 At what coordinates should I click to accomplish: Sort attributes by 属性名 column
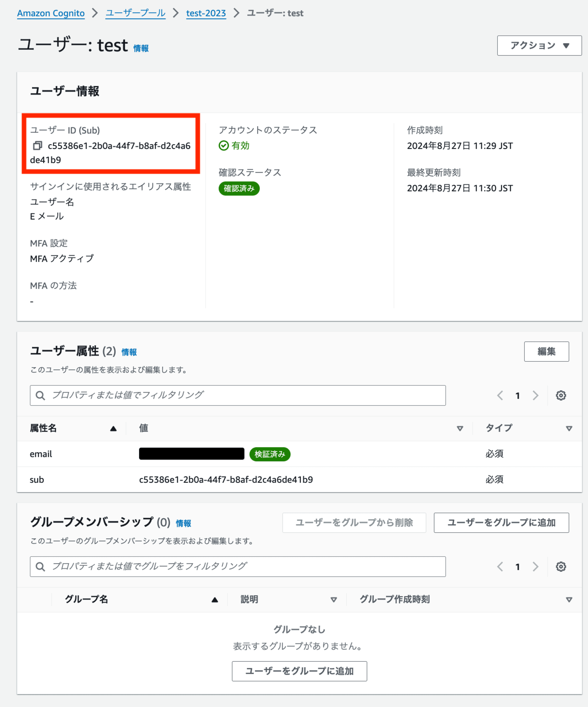point(113,428)
